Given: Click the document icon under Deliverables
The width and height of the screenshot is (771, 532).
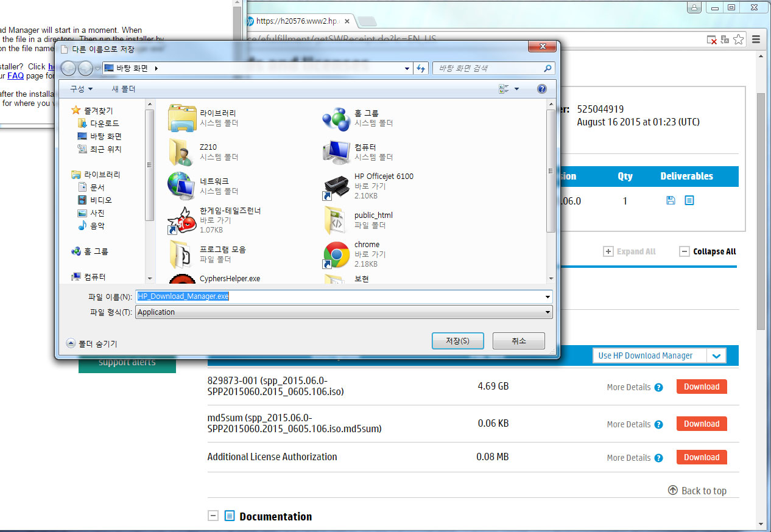Looking at the screenshot, I should [x=689, y=200].
